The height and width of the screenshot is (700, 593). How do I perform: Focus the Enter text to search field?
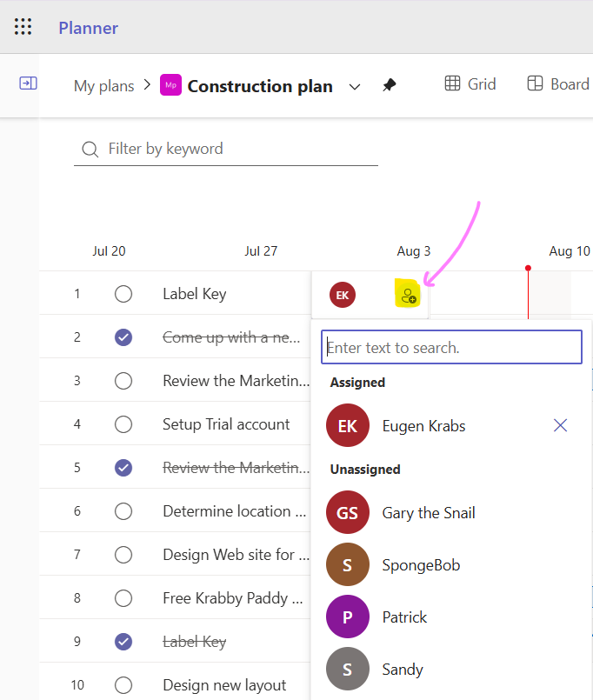tap(451, 347)
